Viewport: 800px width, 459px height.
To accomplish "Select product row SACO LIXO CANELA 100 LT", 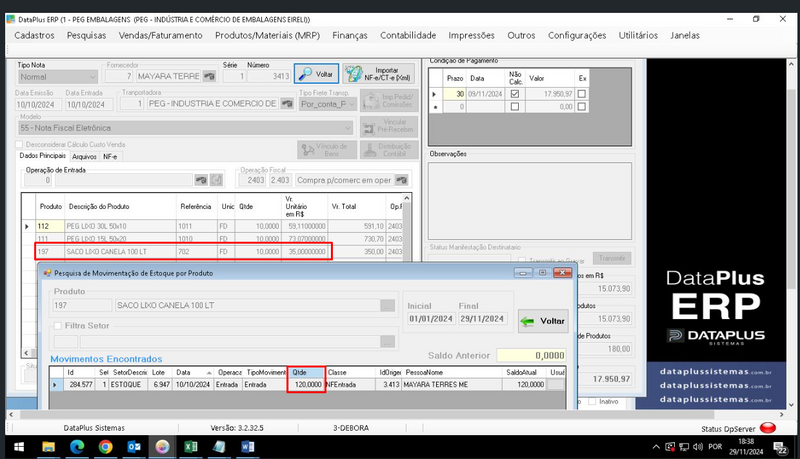I will click(213, 251).
